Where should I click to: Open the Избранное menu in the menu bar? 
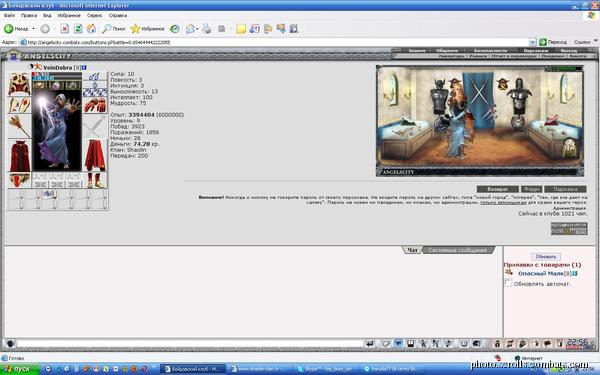click(69, 15)
